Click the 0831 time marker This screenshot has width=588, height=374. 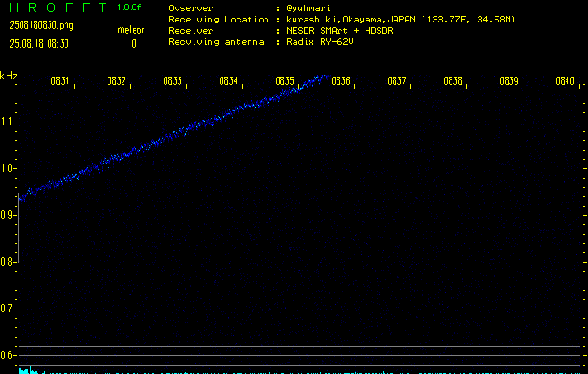click(60, 81)
